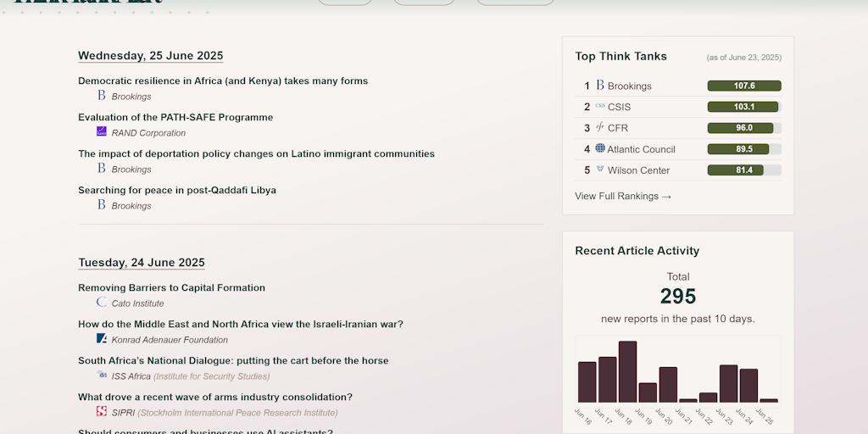This screenshot has width=868, height=434.
Task: Open article Searching for peace in post-Qaddafi Libya
Action: click(x=177, y=191)
